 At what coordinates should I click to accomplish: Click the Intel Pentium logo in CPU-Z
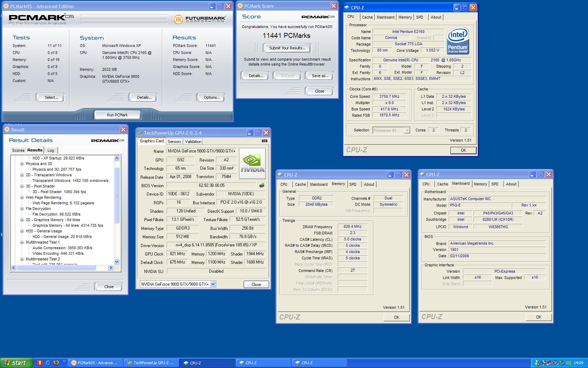click(458, 41)
